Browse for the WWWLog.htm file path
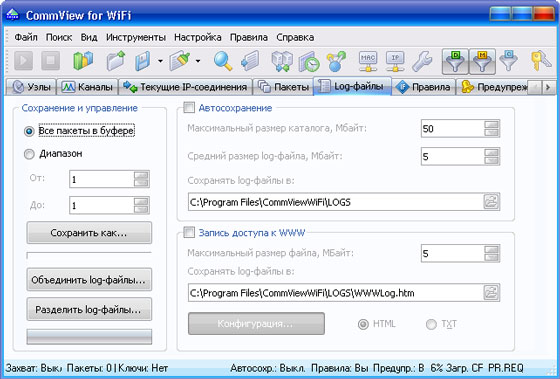This screenshot has width=560, height=379. tap(491, 293)
